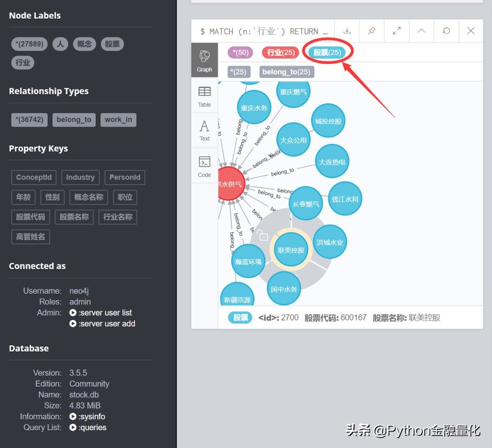Select the blue 股票(25) label badge

[327, 52]
